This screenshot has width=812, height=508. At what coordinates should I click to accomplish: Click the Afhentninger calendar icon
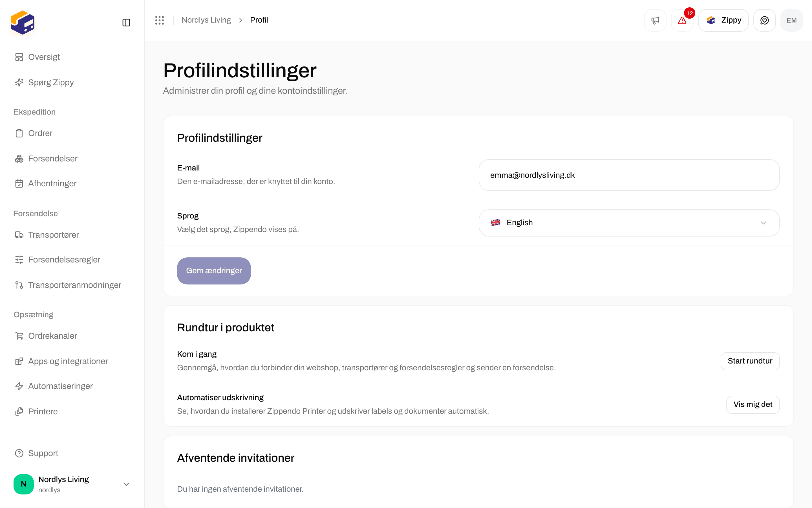[19, 183]
